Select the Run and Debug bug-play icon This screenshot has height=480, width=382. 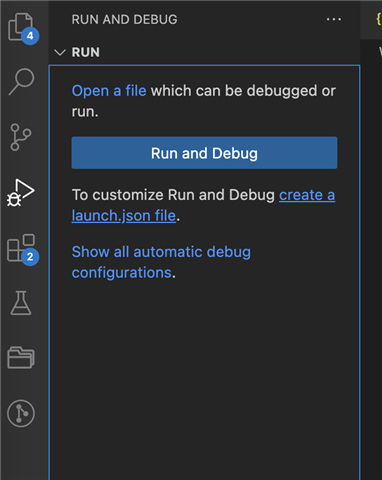click(x=21, y=193)
